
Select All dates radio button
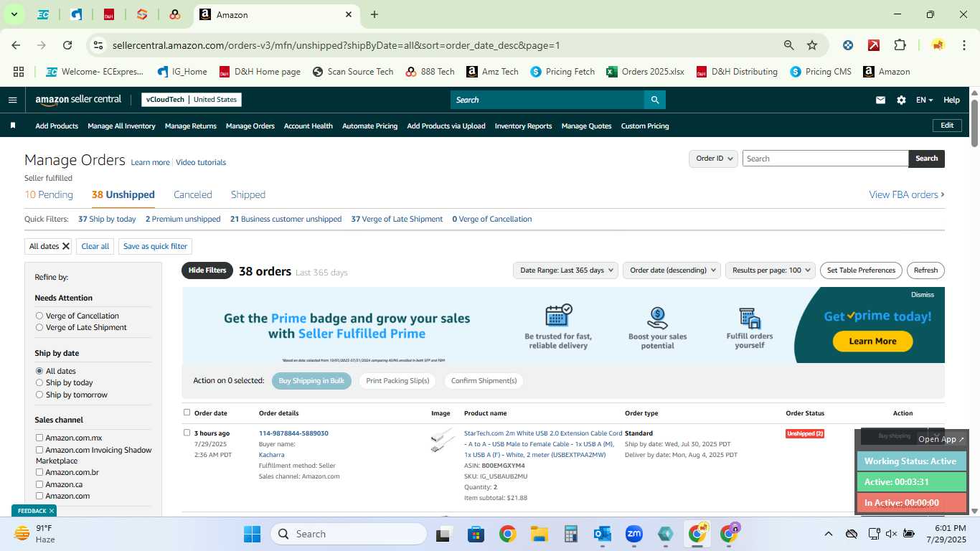[39, 371]
